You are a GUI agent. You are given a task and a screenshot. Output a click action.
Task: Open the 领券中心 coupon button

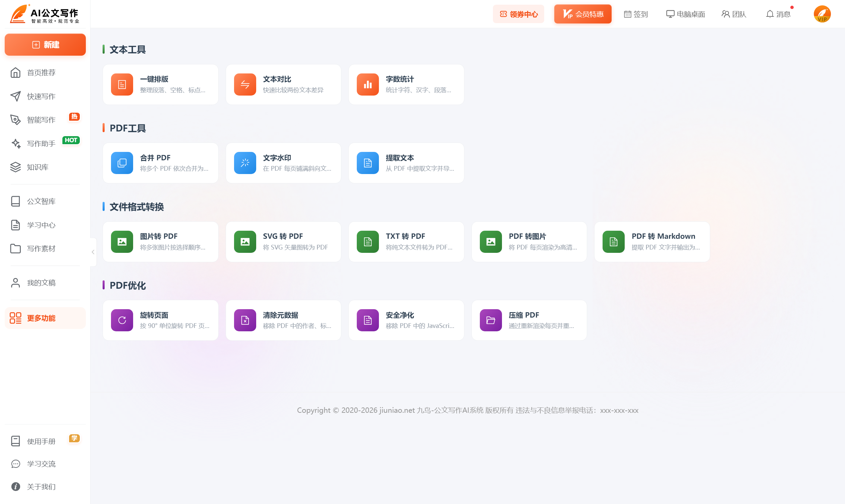click(518, 14)
